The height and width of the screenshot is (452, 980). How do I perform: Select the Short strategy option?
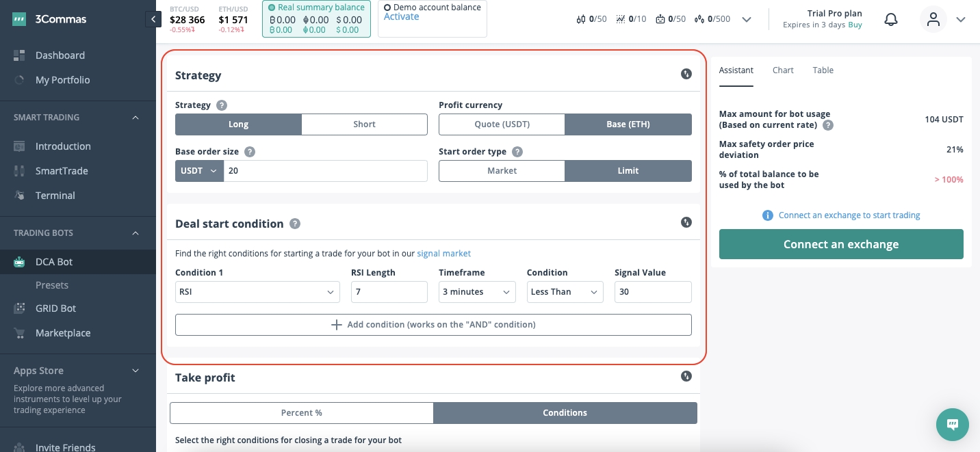[364, 124]
